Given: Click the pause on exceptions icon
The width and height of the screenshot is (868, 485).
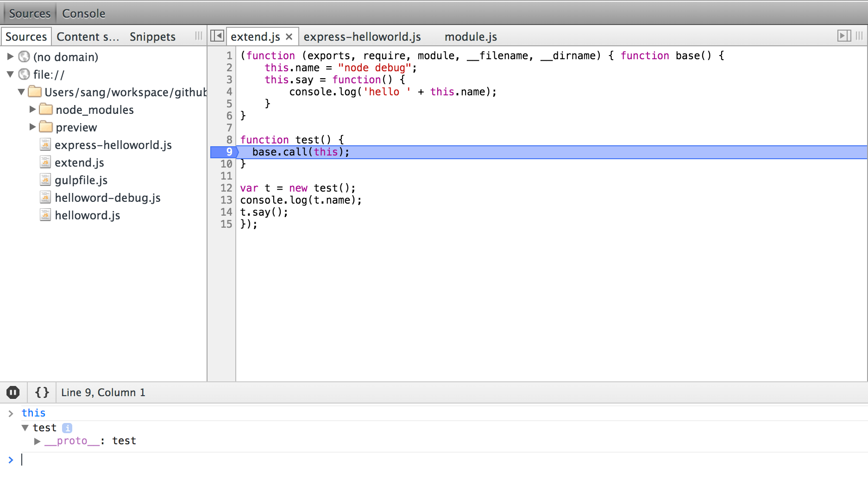Looking at the screenshot, I should tap(13, 392).
